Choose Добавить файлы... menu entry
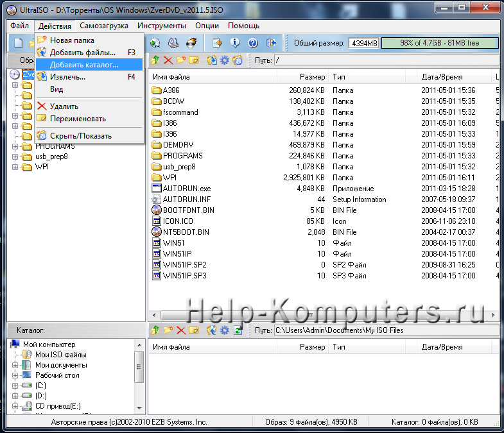 pyautogui.click(x=89, y=53)
